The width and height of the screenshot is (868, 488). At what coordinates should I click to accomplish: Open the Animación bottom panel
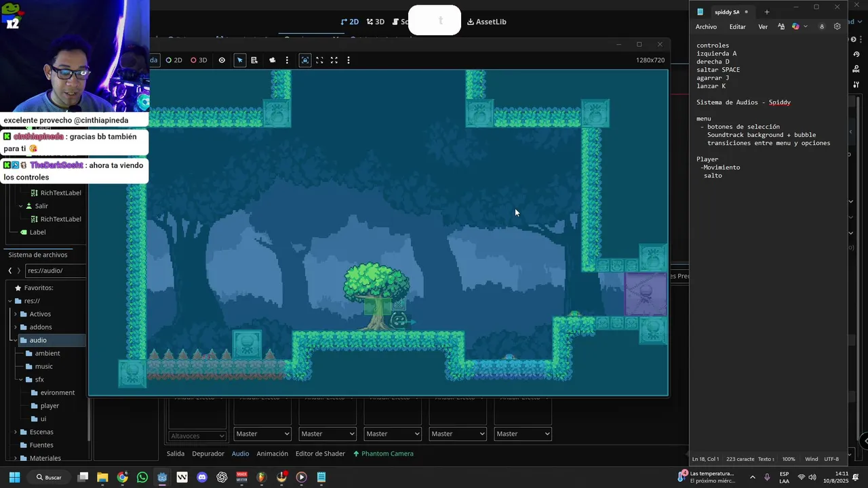pos(273,453)
